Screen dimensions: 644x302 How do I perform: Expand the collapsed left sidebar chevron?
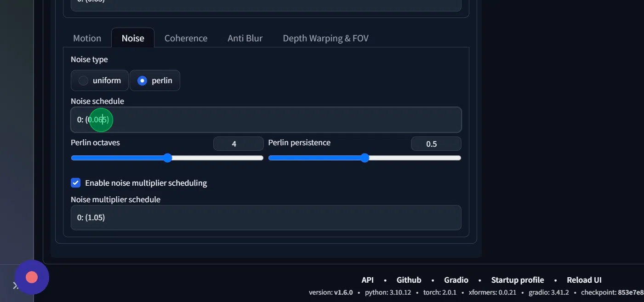(x=15, y=285)
